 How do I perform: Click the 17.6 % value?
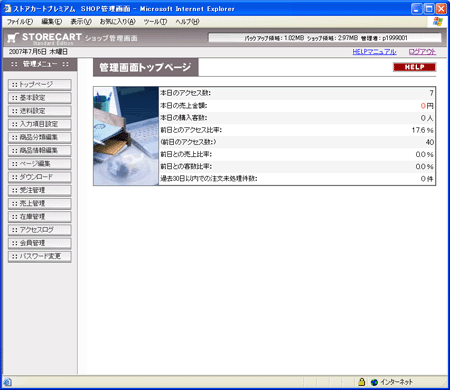423,130
